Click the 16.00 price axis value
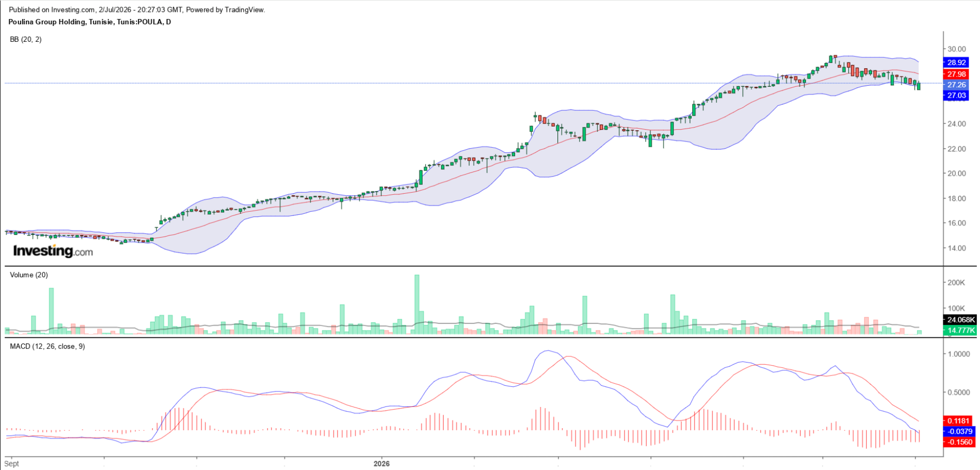The image size is (980, 470). [956, 223]
